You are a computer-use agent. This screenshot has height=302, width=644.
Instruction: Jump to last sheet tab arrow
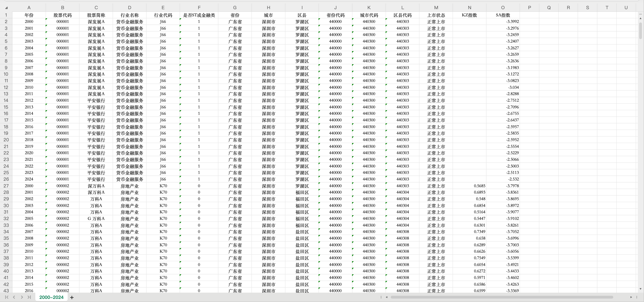(29, 297)
